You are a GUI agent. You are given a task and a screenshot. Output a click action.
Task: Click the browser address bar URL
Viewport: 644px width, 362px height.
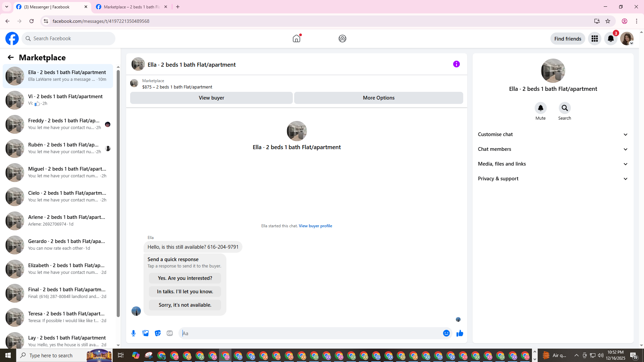tap(101, 21)
